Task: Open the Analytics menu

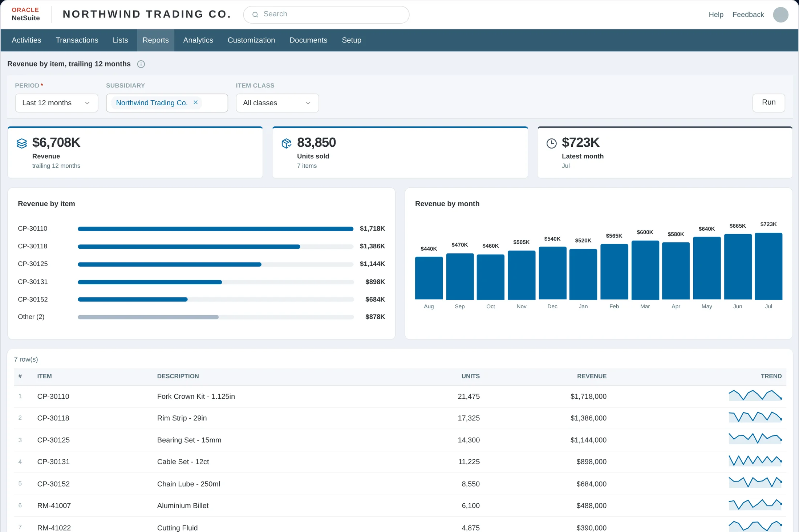Action: click(198, 40)
